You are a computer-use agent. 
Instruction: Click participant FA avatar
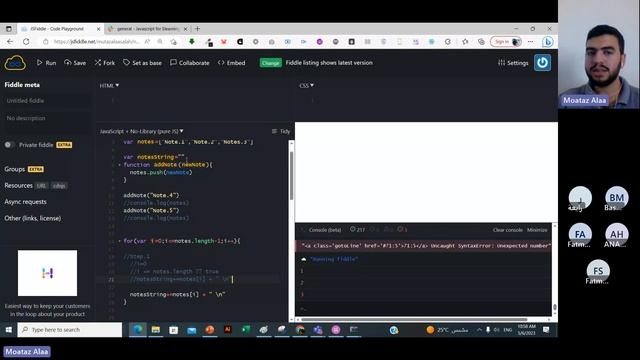[580, 234]
